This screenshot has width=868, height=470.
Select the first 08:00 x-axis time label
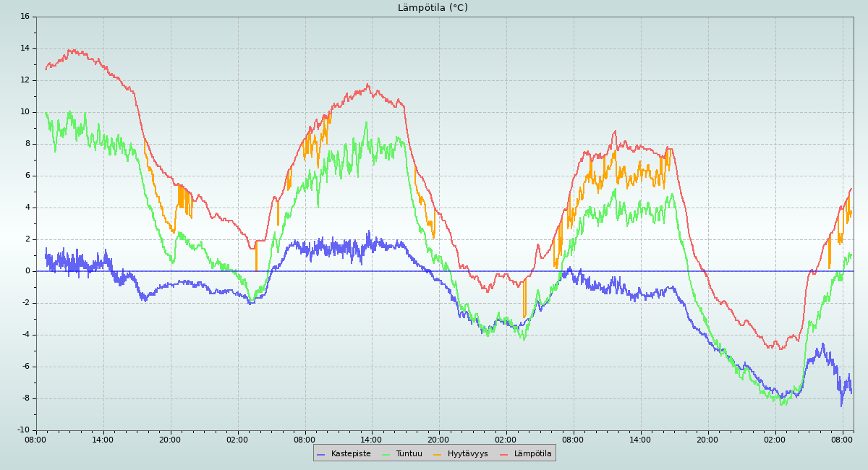pyautogui.click(x=36, y=439)
